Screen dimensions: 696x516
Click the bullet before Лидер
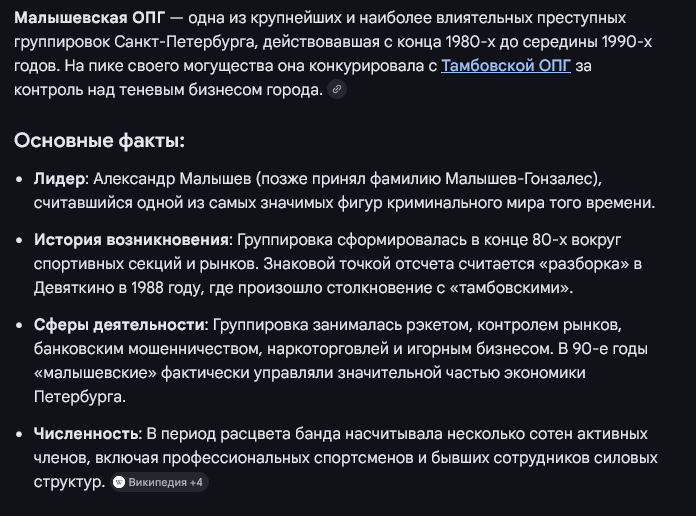pos(21,179)
